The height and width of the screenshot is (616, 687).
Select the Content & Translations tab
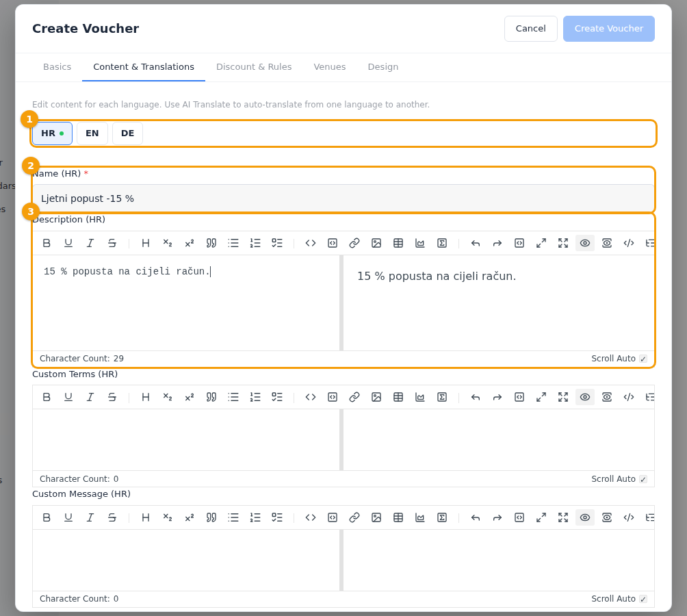pos(143,66)
